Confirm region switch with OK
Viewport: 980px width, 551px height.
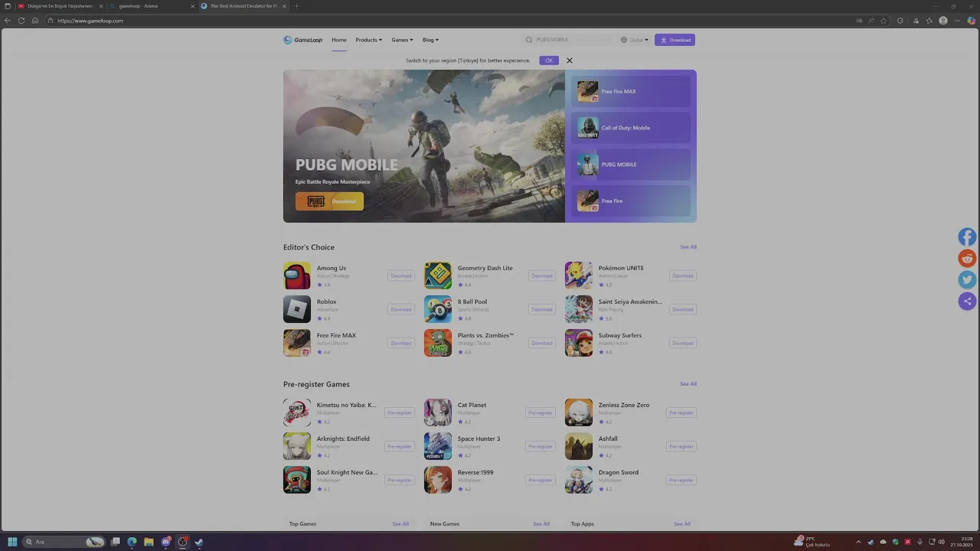[x=549, y=60]
